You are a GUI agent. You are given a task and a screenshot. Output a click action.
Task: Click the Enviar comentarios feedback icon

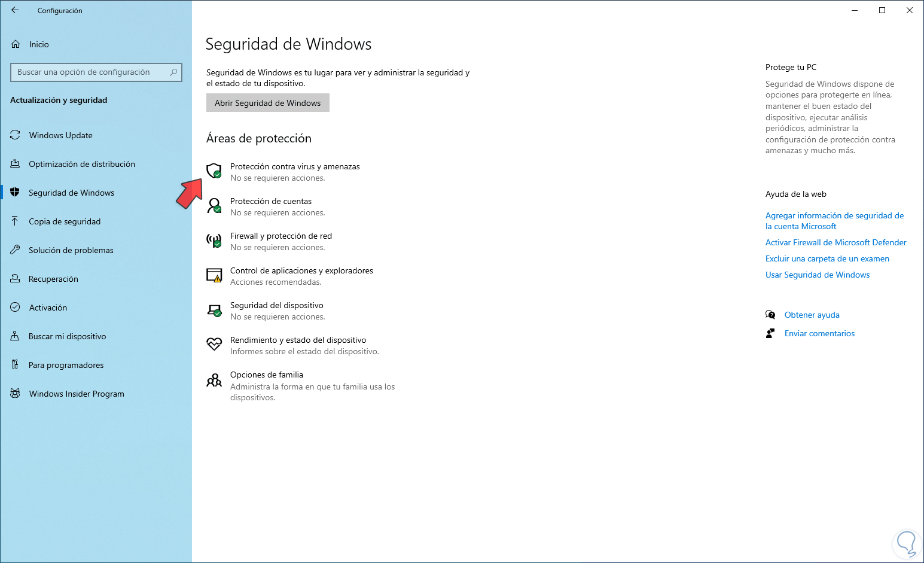770,333
